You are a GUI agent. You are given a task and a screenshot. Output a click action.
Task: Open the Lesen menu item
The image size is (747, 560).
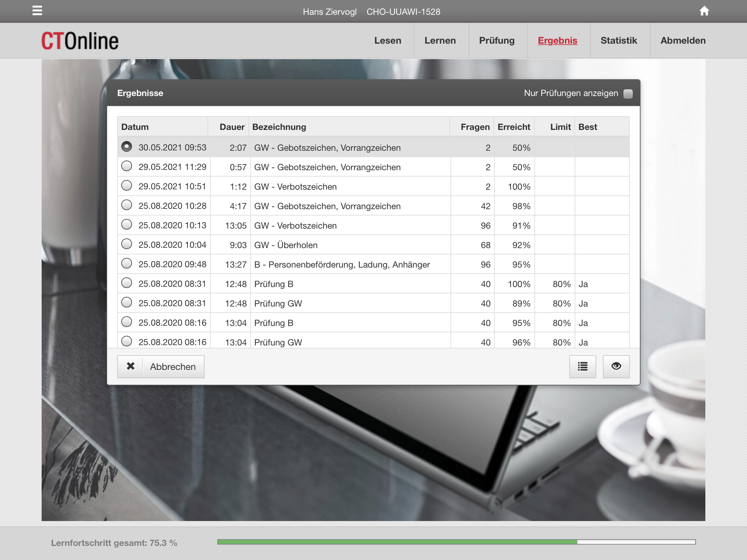(x=387, y=41)
